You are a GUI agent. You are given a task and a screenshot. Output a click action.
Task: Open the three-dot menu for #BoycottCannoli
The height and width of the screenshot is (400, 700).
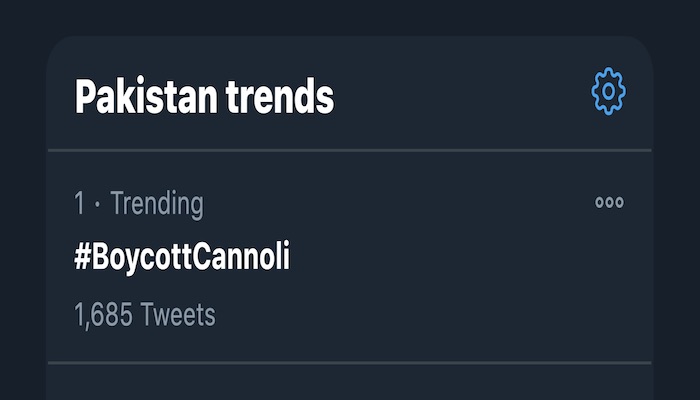pyautogui.click(x=609, y=202)
